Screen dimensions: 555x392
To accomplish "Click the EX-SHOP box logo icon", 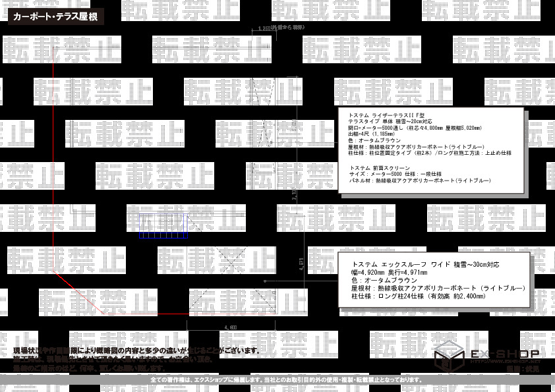I will (449, 356).
